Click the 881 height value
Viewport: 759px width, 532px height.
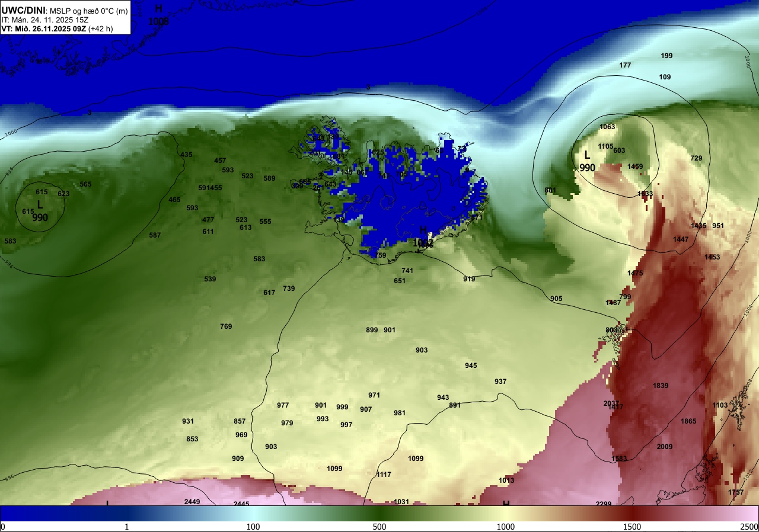[550, 190]
